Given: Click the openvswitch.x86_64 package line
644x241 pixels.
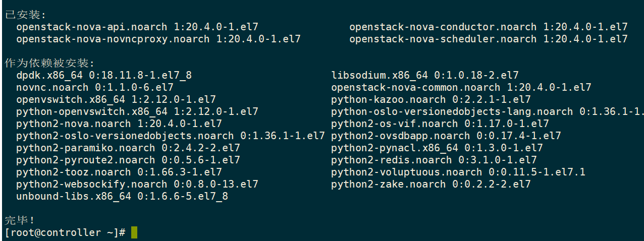Looking at the screenshot, I should [116, 99].
